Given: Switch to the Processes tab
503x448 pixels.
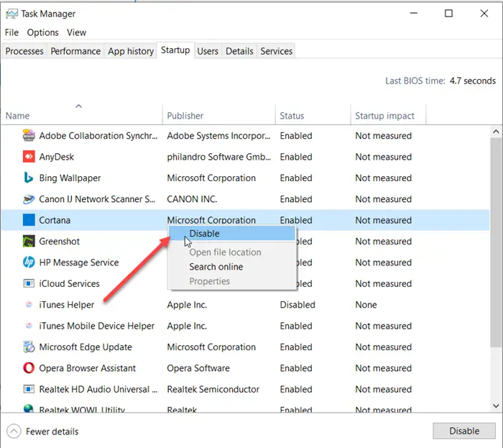Looking at the screenshot, I should click(24, 51).
